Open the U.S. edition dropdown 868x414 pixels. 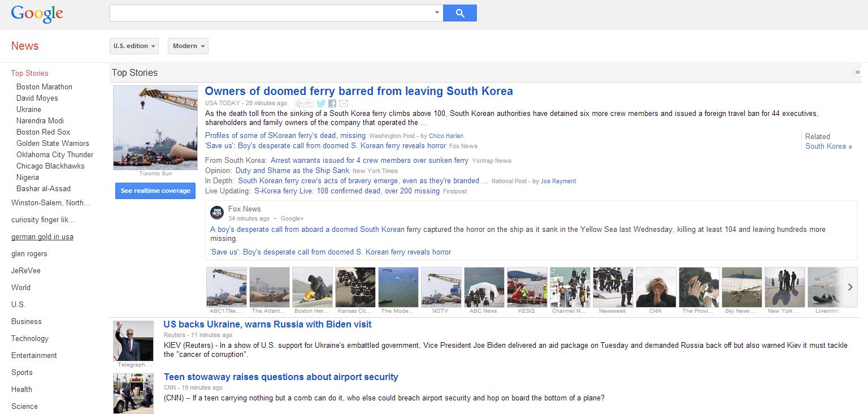tap(134, 46)
